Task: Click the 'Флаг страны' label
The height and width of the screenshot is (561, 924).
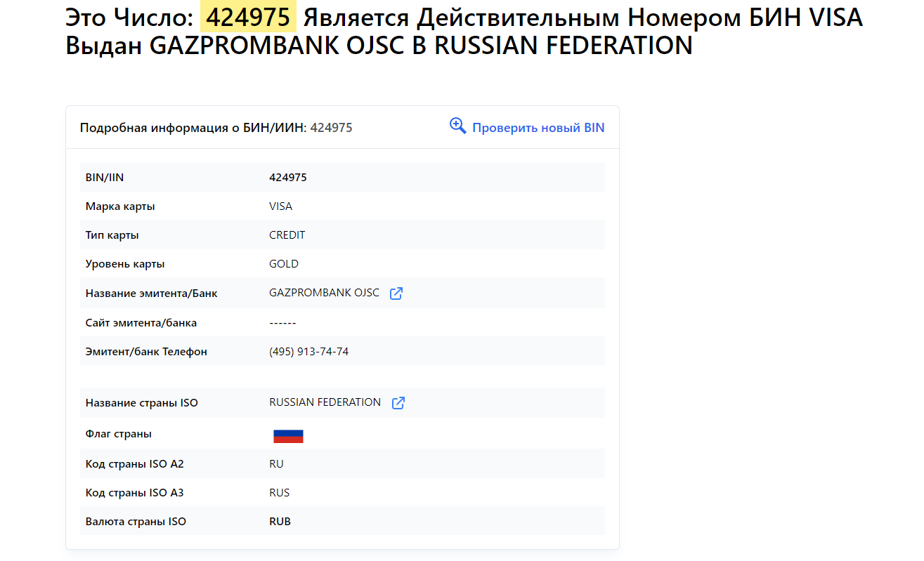Action: (x=119, y=434)
